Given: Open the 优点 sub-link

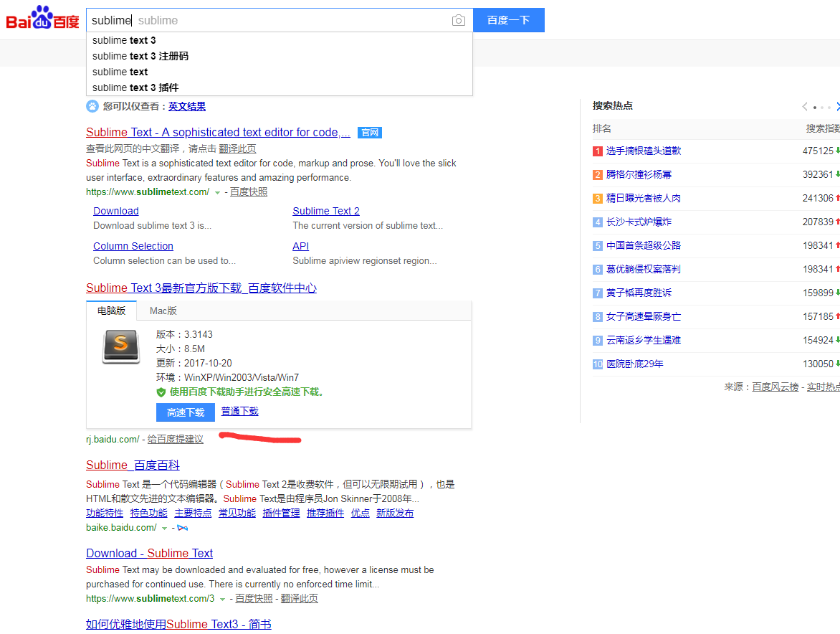Looking at the screenshot, I should [x=360, y=513].
